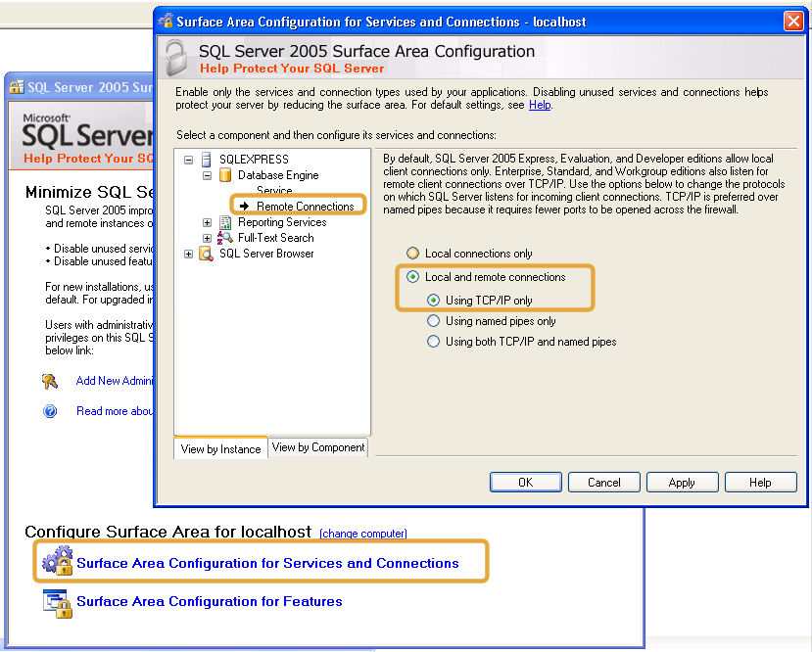Click the Reporting Services icon in the tree

click(224, 222)
